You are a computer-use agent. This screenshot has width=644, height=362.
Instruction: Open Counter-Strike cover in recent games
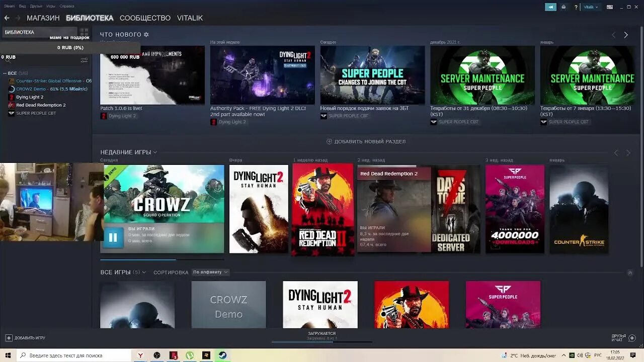[x=579, y=209]
